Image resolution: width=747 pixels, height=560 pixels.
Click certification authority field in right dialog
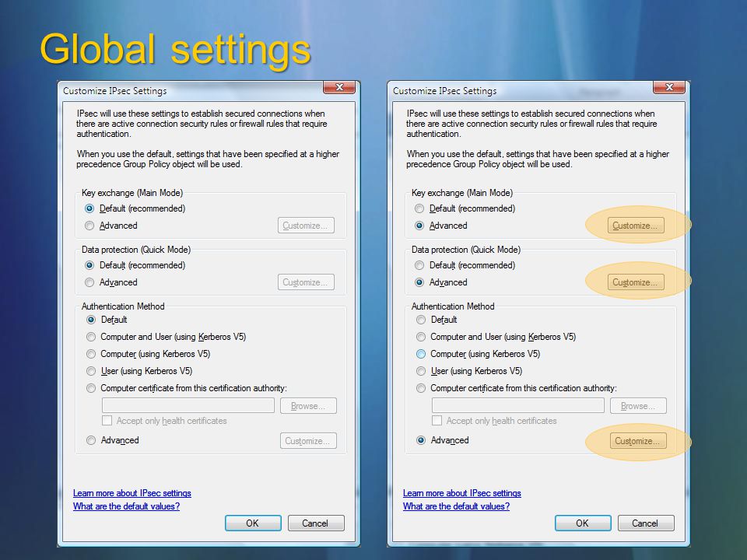coord(518,406)
